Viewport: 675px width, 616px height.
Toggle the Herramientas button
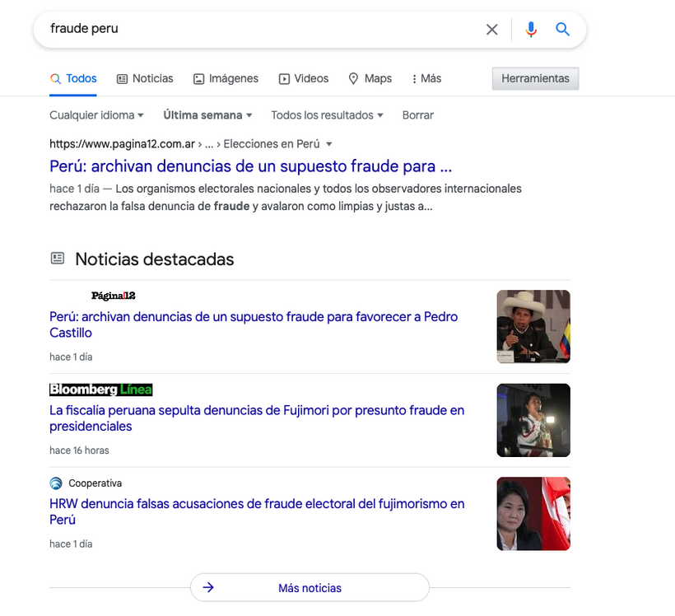click(x=535, y=78)
